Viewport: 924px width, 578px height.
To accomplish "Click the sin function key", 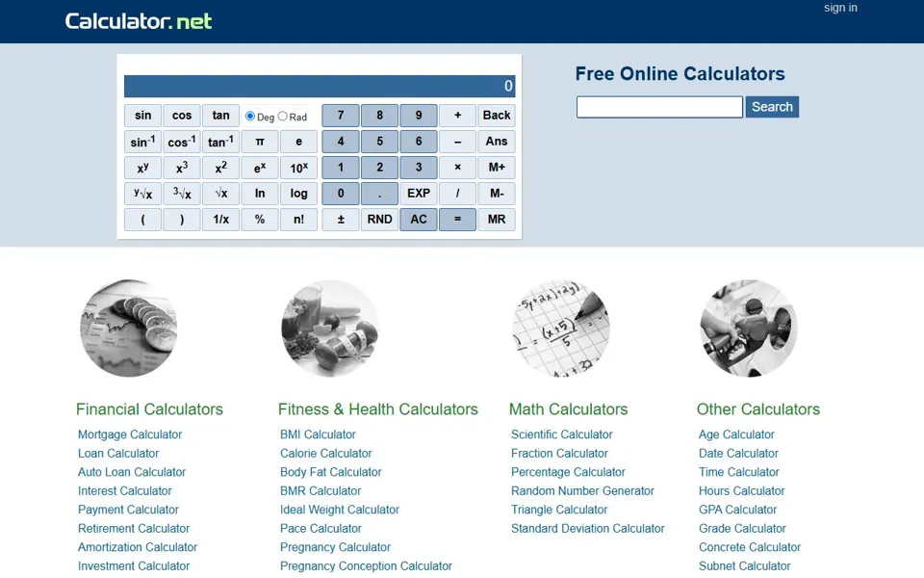I will [142, 116].
